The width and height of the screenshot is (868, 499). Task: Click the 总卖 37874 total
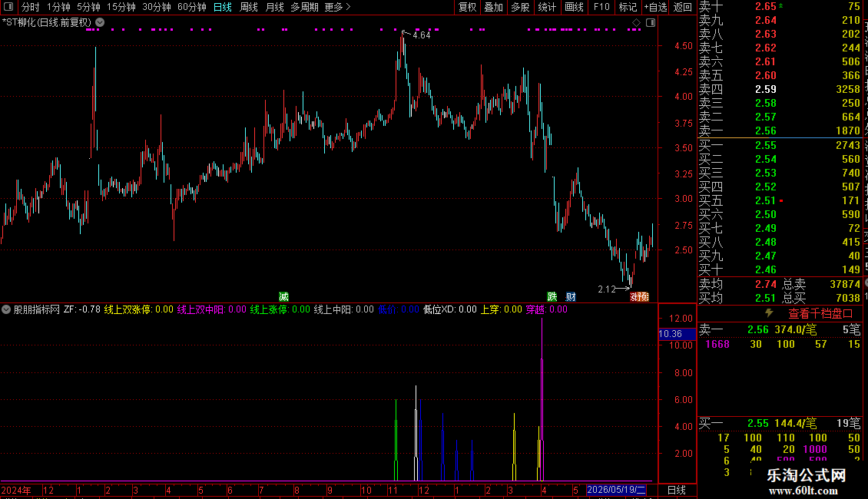pos(845,284)
